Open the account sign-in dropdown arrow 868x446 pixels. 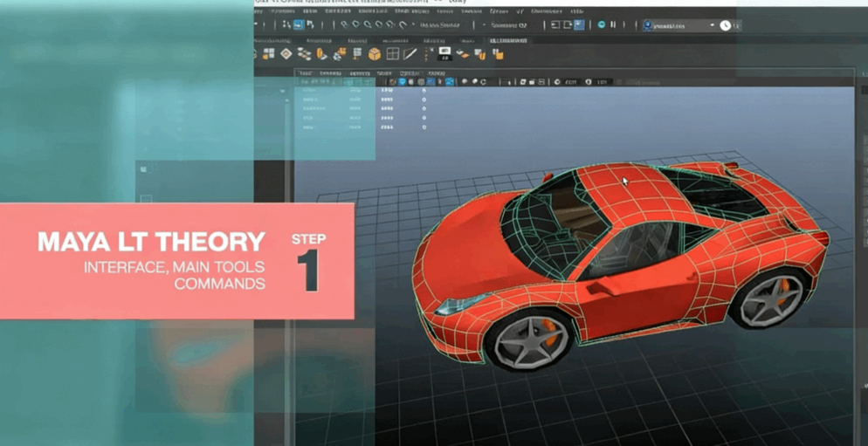pyautogui.click(x=712, y=25)
